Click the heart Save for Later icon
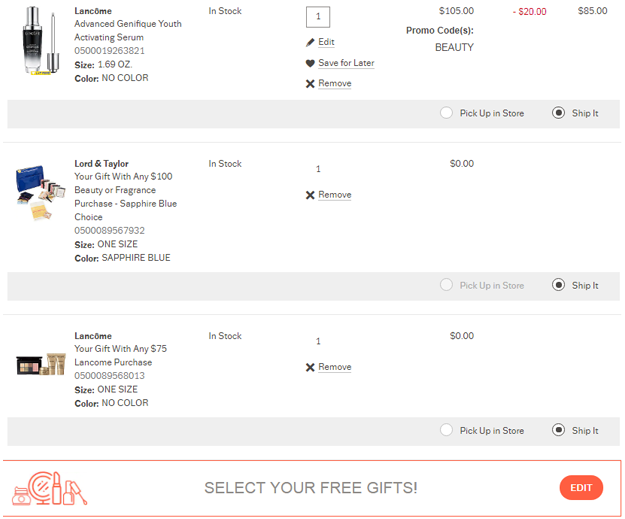The image size is (625, 519). tap(310, 64)
